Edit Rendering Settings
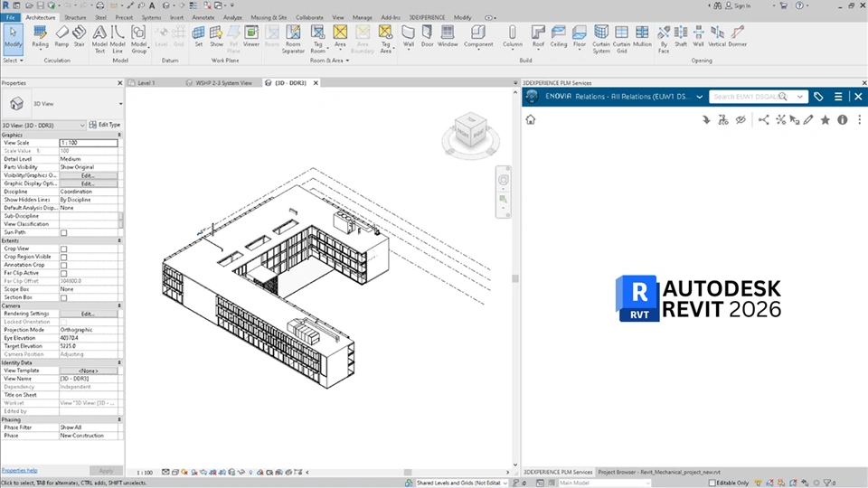868x488 pixels. [88, 314]
